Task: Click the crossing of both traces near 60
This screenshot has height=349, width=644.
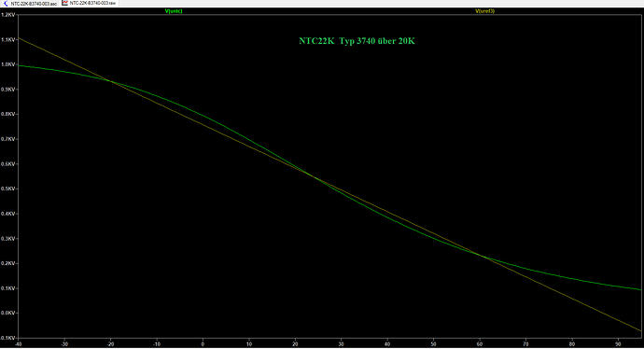Action: (x=481, y=256)
